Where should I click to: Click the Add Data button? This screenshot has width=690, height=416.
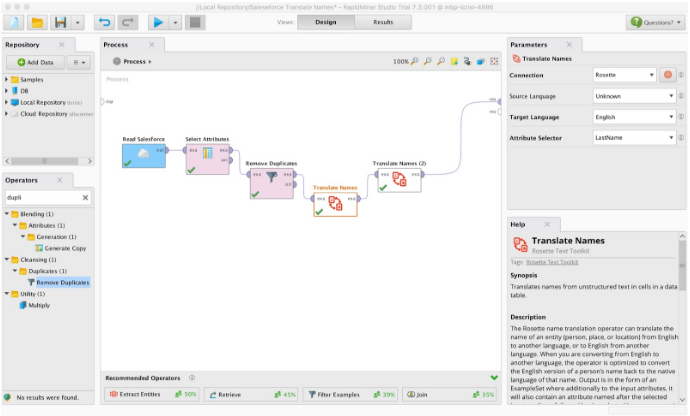point(35,63)
